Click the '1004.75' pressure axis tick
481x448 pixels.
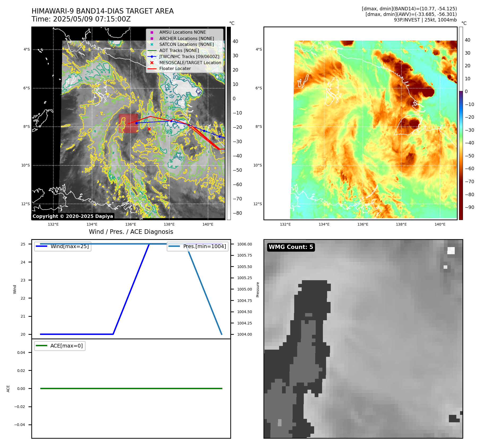point(245,301)
